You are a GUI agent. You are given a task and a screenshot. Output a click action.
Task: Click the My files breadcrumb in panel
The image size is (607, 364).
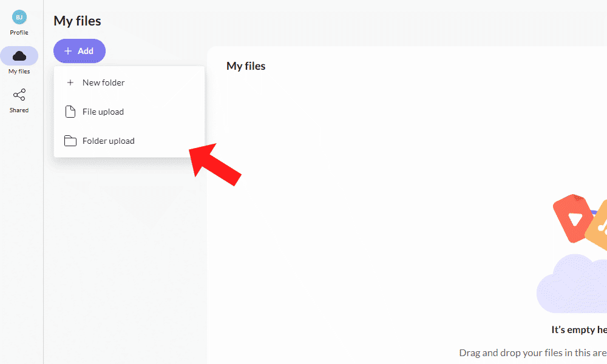(x=246, y=66)
